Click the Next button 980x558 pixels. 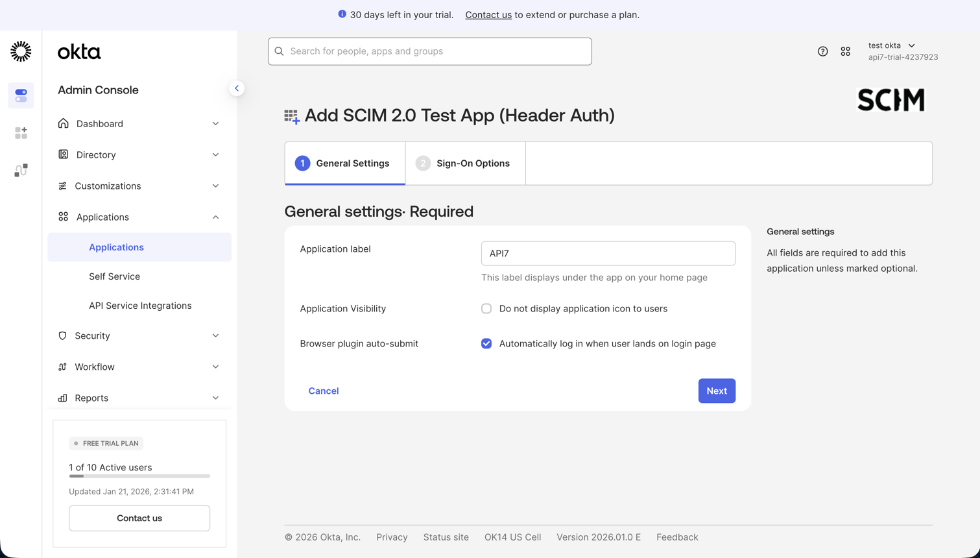pos(716,391)
